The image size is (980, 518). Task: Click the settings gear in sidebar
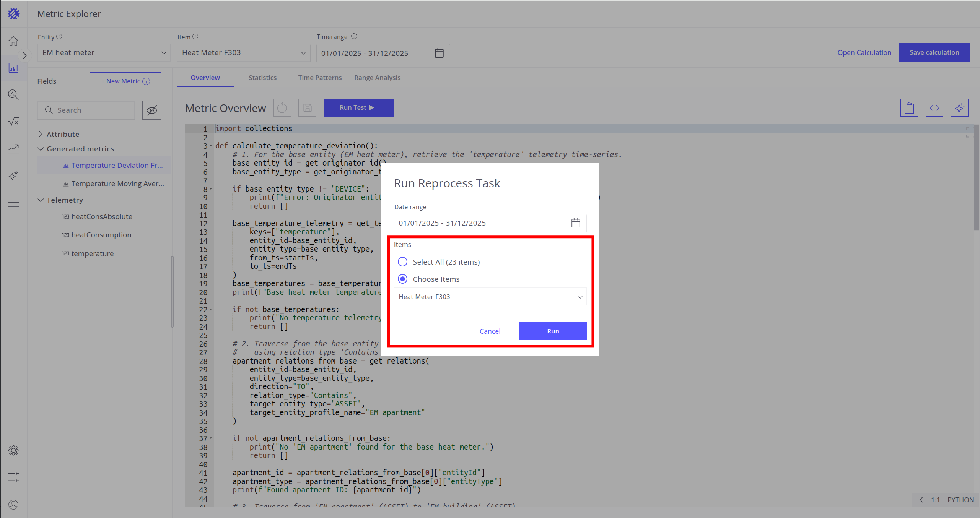13,450
